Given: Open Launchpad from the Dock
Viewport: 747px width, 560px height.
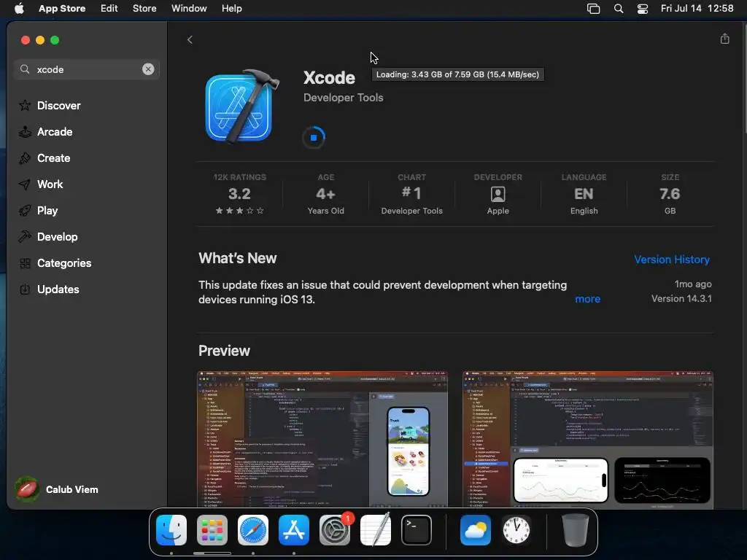Looking at the screenshot, I should pyautogui.click(x=212, y=530).
